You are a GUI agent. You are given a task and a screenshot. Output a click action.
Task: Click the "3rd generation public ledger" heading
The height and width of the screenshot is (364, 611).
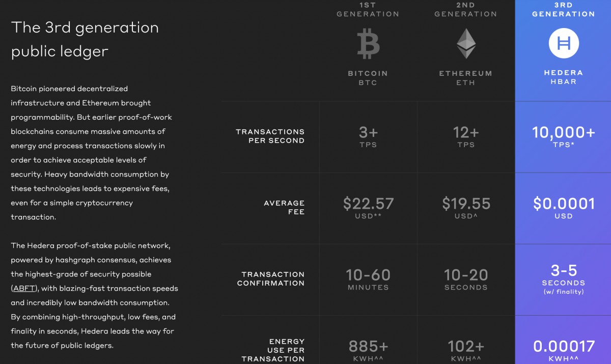click(85, 39)
